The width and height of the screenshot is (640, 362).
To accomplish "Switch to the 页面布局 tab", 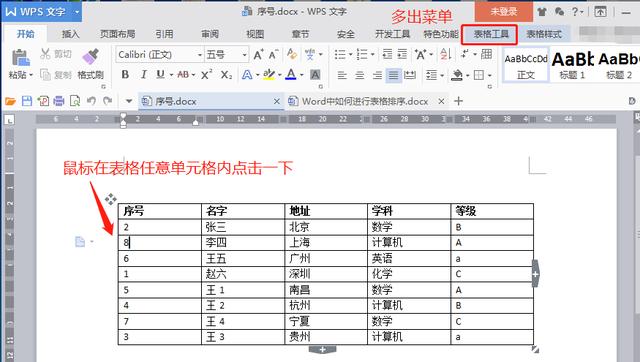I will pyautogui.click(x=118, y=34).
